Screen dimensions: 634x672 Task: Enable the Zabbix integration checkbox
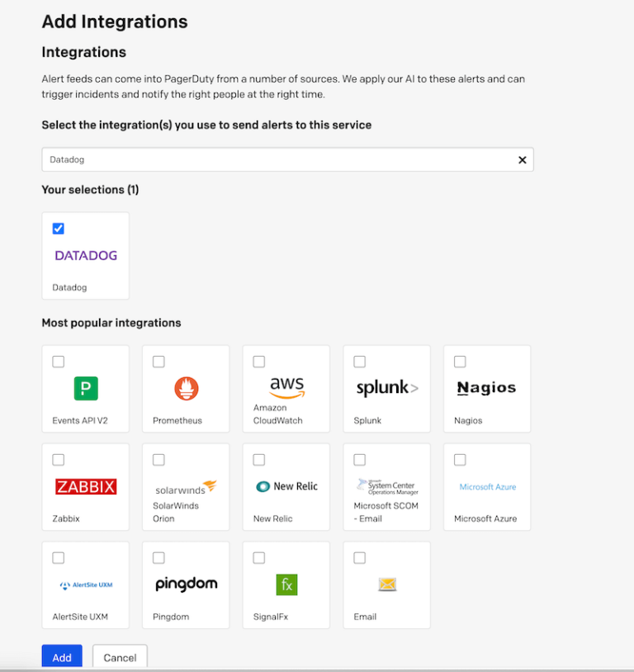click(x=58, y=459)
